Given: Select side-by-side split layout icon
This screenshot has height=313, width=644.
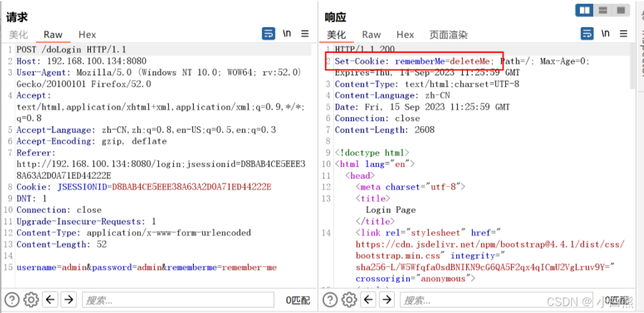Looking at the screenshot, I should pos(585,10).
